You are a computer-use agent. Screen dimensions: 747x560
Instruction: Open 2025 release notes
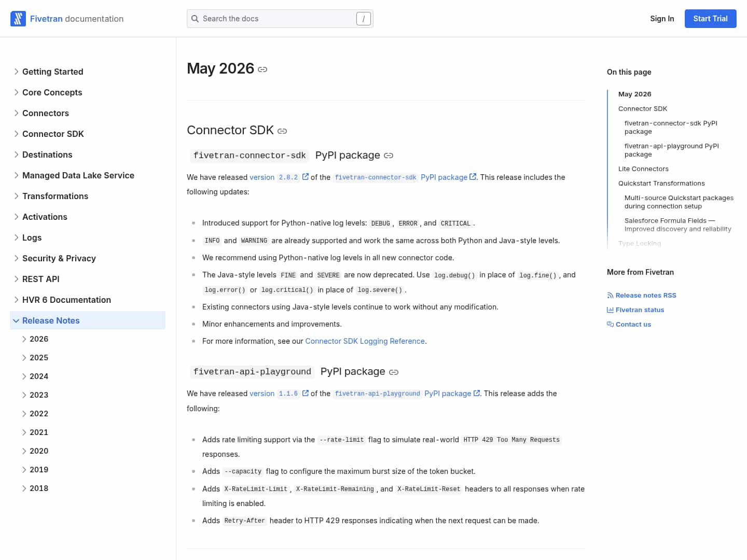39,358
